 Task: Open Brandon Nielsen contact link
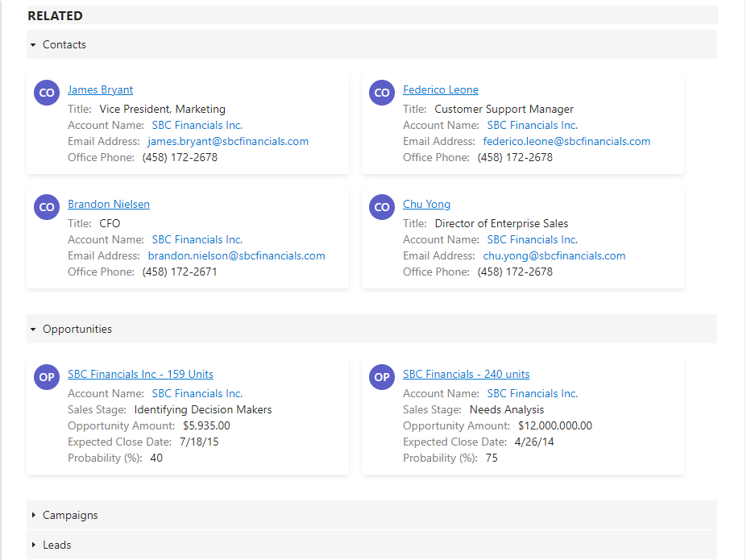108,205
